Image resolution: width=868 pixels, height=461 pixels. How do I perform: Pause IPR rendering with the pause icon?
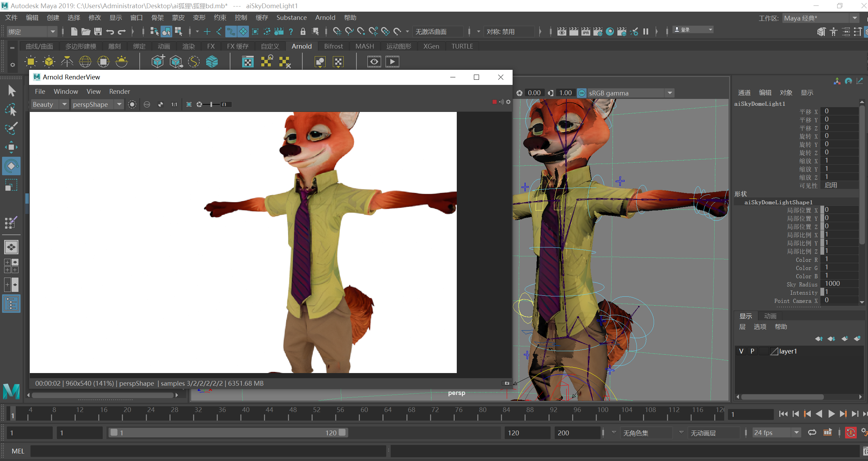pyautogui.click(x=646, y=31)
